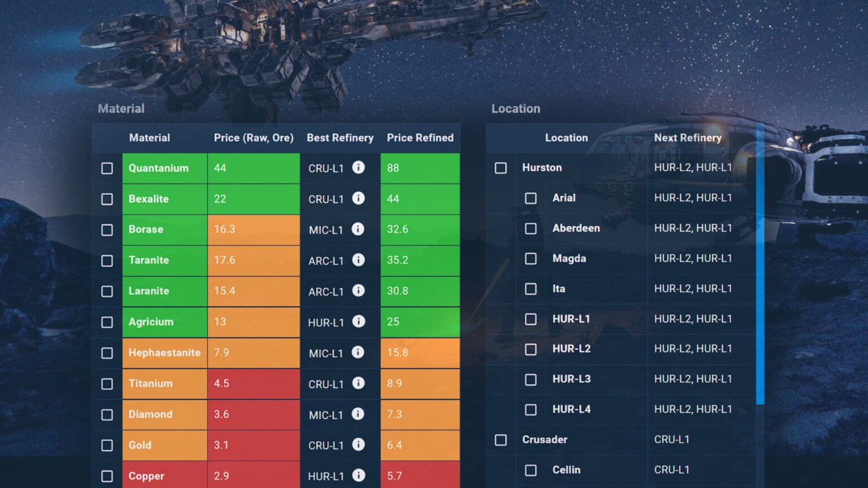This screenshot has width=868, height=488.
Task: Check the Quantanium material checkbox
Action: click(x=107, y=168)
